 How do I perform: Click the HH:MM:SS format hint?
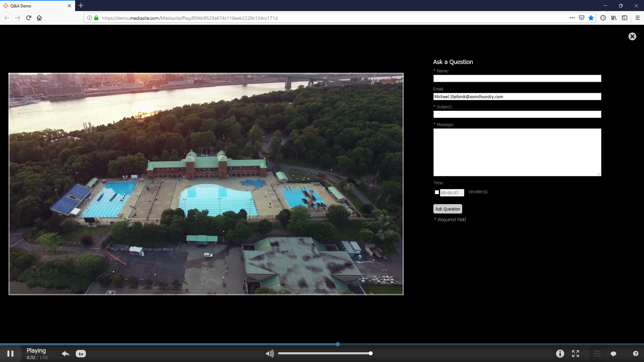[478, 192]
